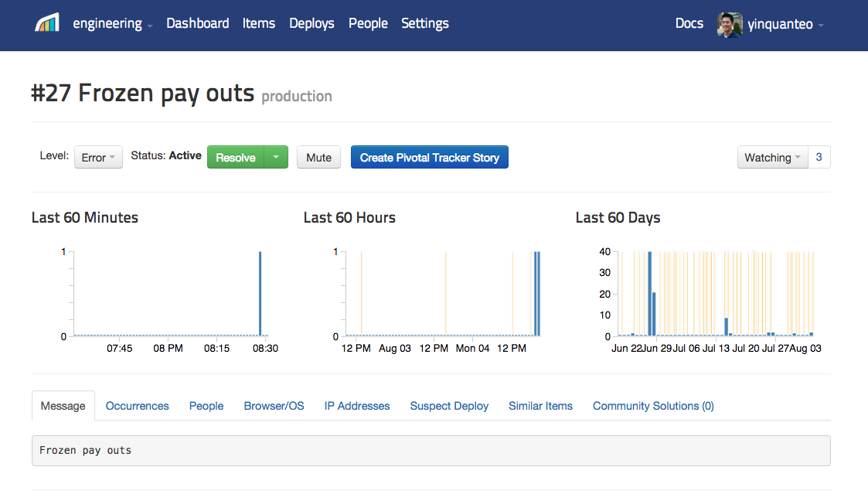Open the IP Addresses tab

point(357,406)
